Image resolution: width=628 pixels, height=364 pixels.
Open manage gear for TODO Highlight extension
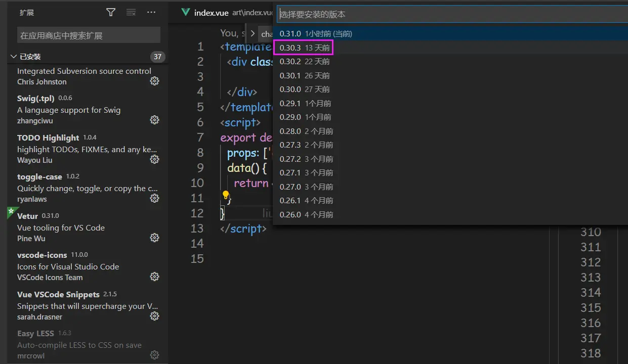[155, 159]
